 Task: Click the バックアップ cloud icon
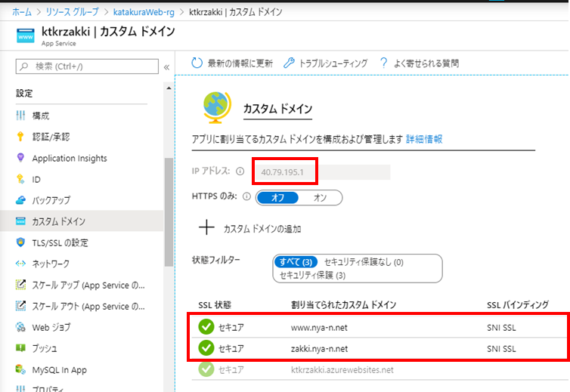click(x=20, y=200)
